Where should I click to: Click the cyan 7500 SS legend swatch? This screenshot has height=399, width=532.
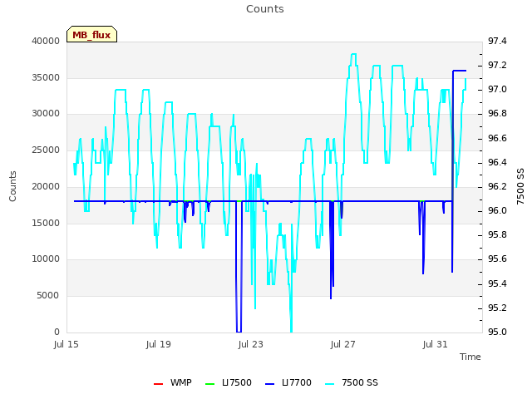(x=329, y=384)
